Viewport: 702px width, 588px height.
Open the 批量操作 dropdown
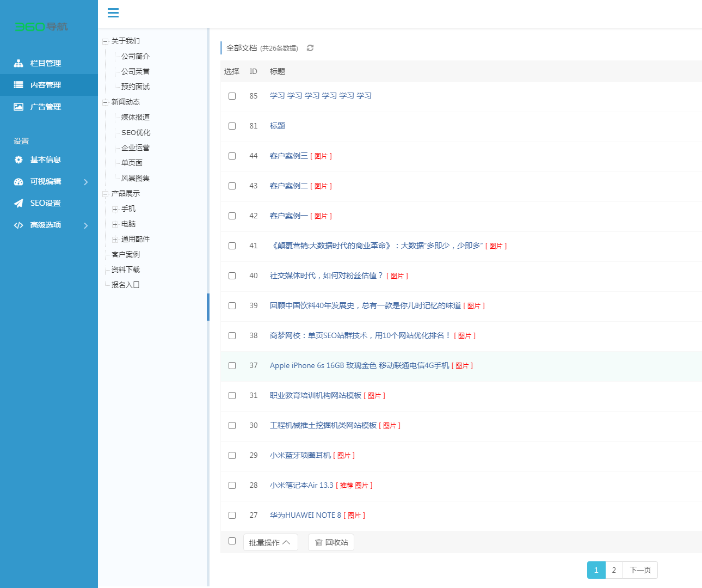(270, 542)
